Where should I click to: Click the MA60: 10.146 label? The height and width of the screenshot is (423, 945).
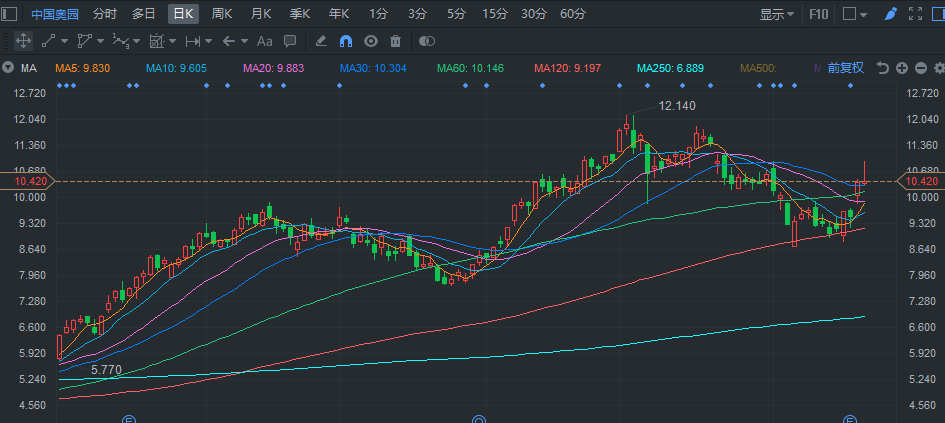click(x=470, y=68)
